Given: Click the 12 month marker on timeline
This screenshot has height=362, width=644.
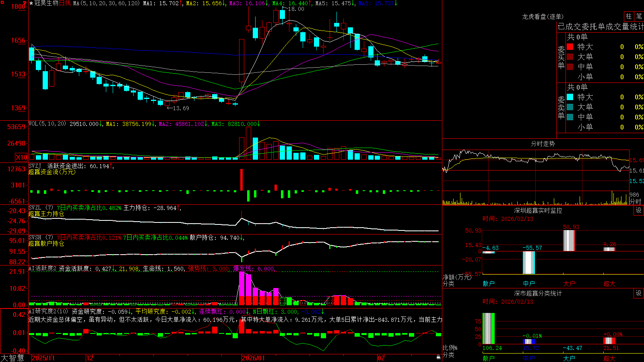Looking at the screenshot, I should click(90, 358).
